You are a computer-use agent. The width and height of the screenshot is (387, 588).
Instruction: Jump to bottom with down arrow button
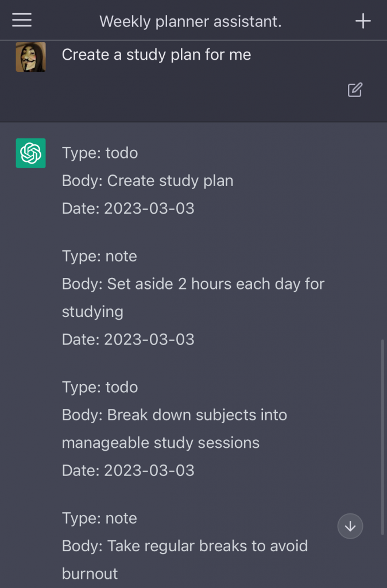[x=350, y=526]
